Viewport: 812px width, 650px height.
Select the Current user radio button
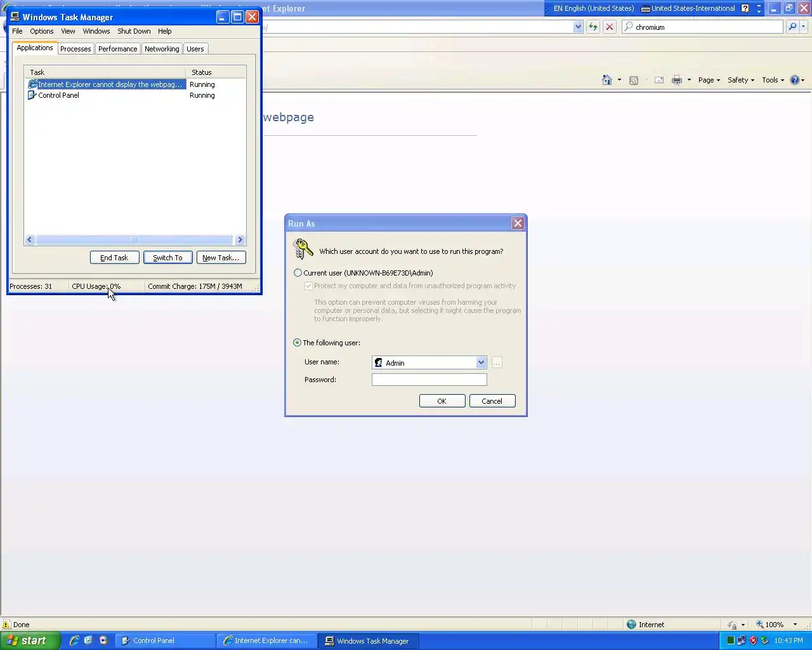click(298, 273)
